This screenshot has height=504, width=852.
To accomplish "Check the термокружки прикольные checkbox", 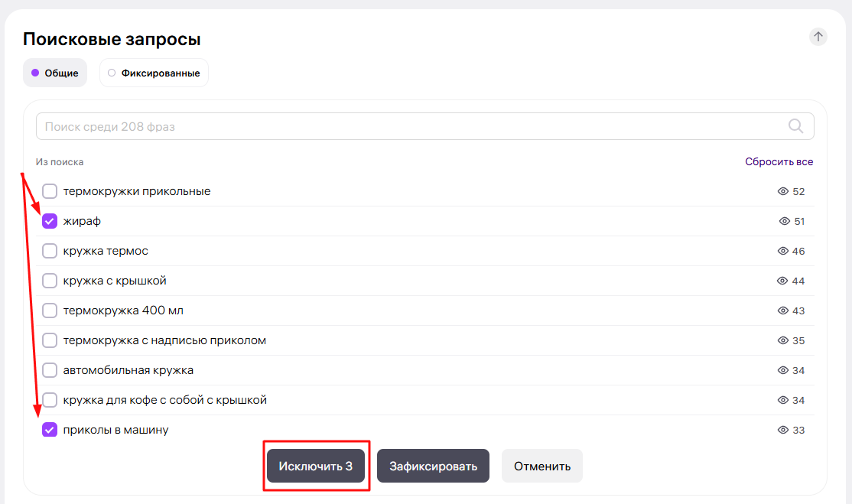I will pyautogui.click(x=50, y=191).
